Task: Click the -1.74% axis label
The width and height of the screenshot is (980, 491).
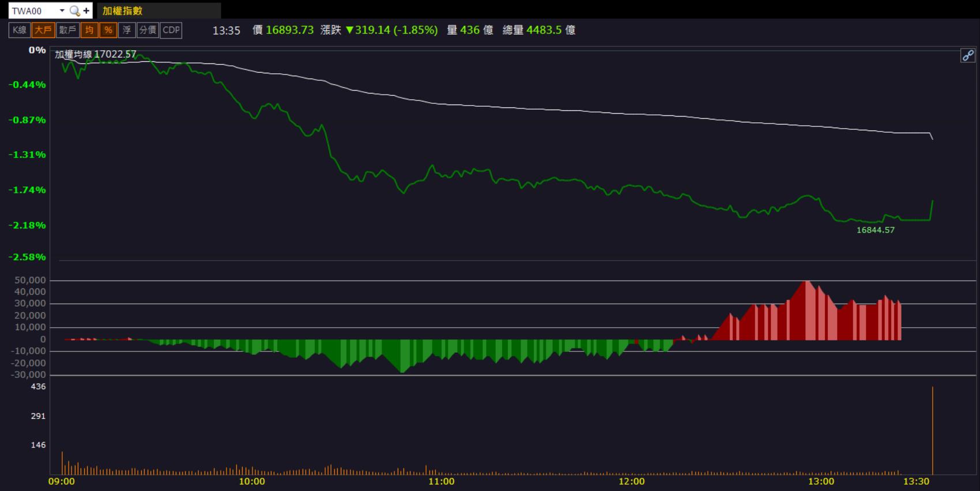Action: click(x=27, y=190)
